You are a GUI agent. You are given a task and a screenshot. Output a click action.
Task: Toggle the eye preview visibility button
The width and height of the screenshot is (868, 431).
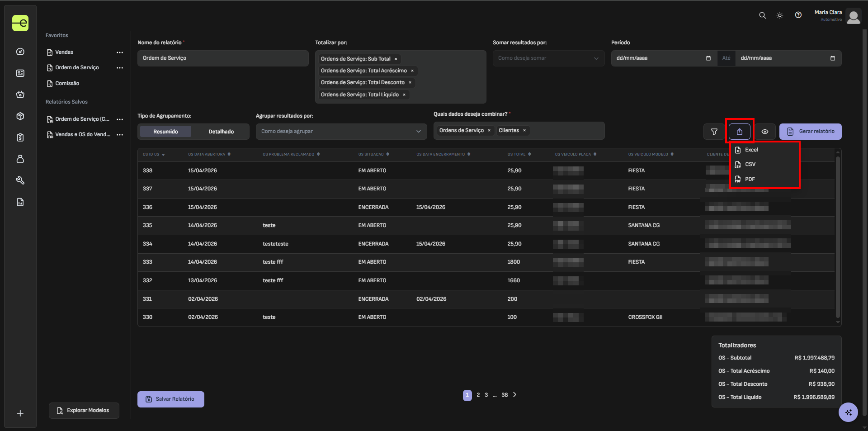[765, 132]
